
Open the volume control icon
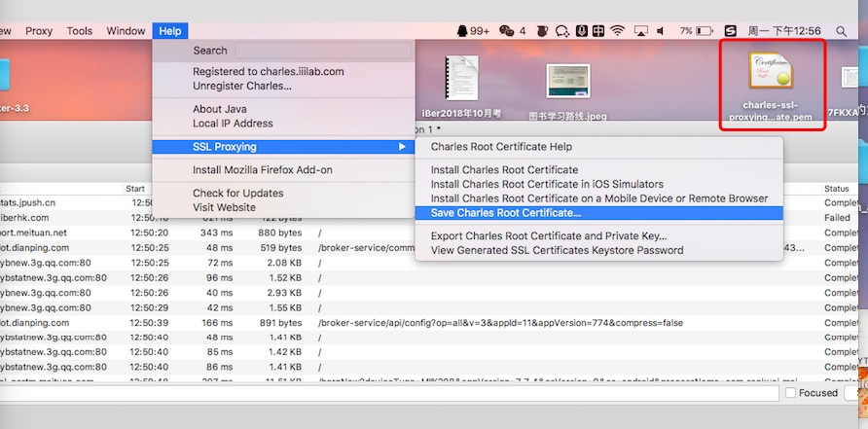[x=661, y=31]
